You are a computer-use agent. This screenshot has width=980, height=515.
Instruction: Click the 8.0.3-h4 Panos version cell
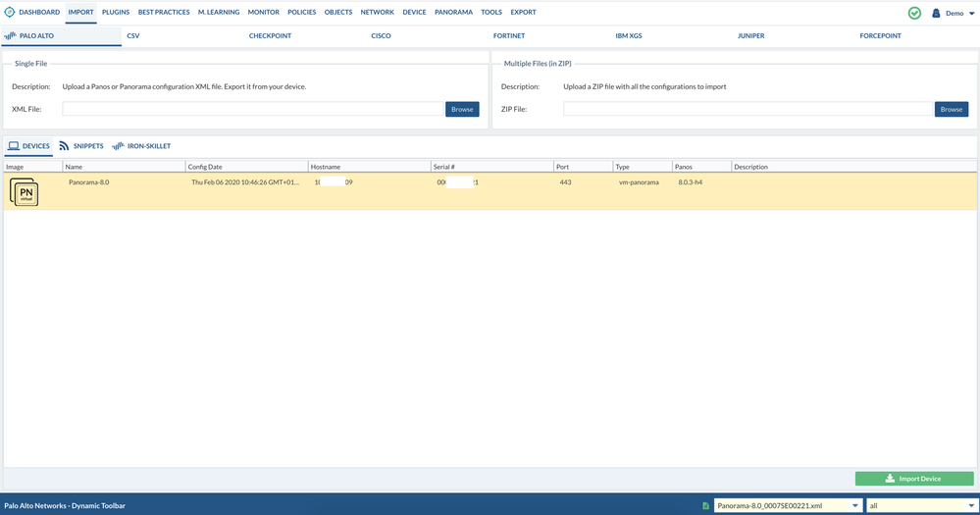pyautogui.click(x=690, y=182)
